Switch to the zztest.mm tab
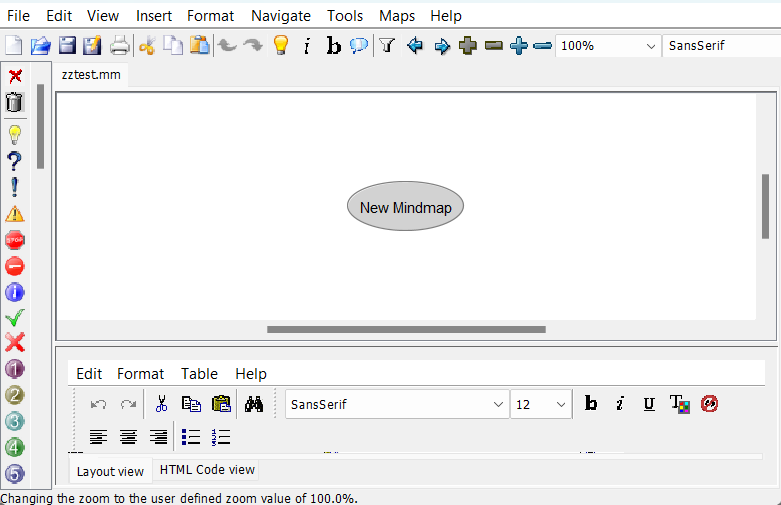The width and height of the screenshot is (781, 505). 91,75
